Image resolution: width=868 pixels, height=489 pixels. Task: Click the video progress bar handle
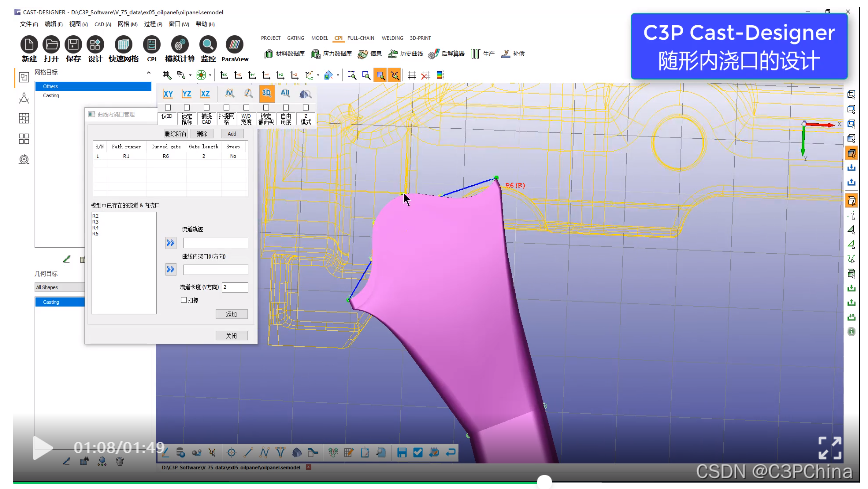point(545,481)
